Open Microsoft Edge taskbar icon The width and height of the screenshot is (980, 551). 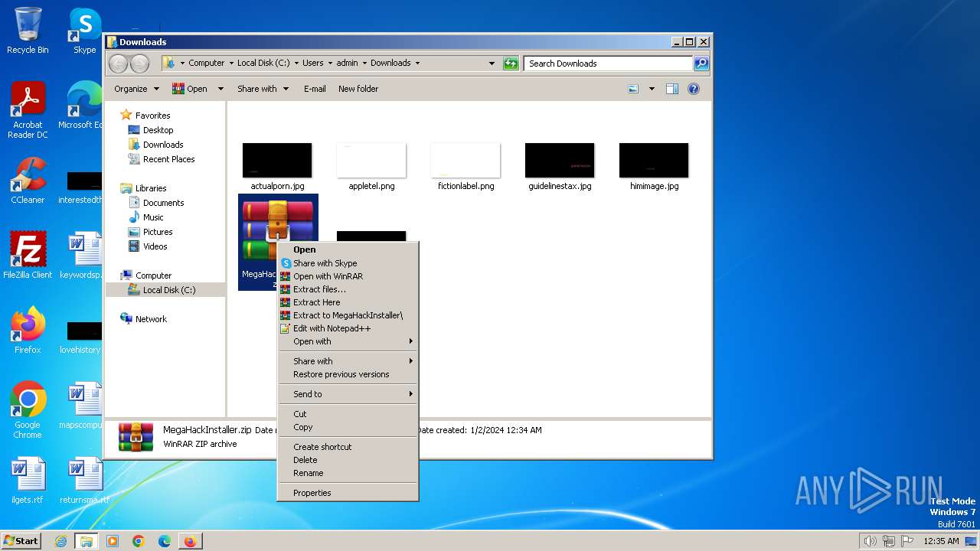[165, 541]
